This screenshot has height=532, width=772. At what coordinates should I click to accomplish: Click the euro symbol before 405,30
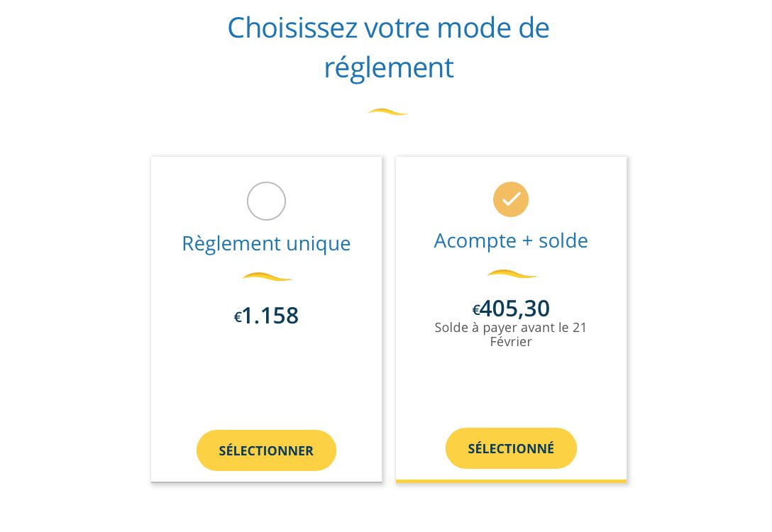[x=476, y=310]
